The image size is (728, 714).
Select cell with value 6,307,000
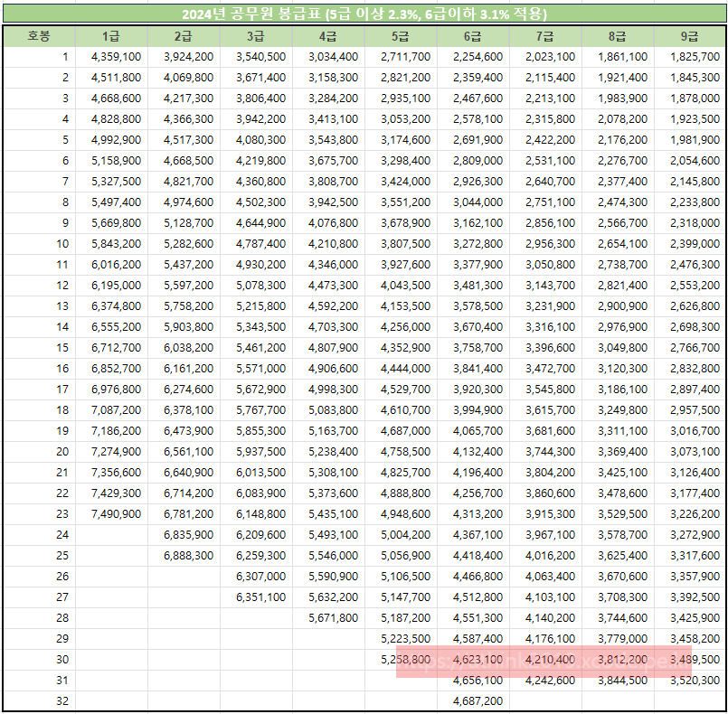coord(256,577)
